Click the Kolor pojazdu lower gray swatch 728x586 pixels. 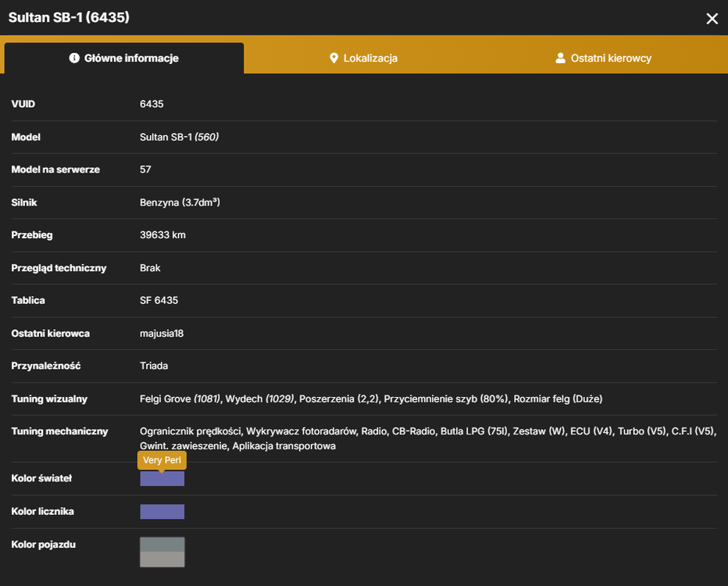(162, 559)
